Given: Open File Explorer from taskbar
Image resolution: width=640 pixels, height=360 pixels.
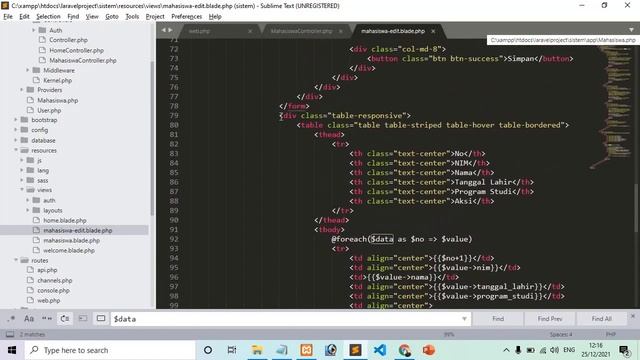Looking at the screenshot, I should [257, 350].
